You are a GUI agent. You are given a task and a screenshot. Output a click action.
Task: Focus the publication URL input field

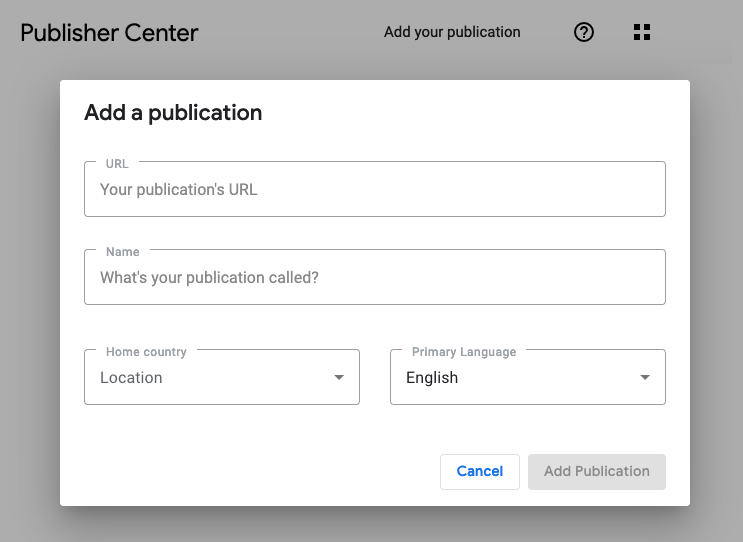[374, 189]
